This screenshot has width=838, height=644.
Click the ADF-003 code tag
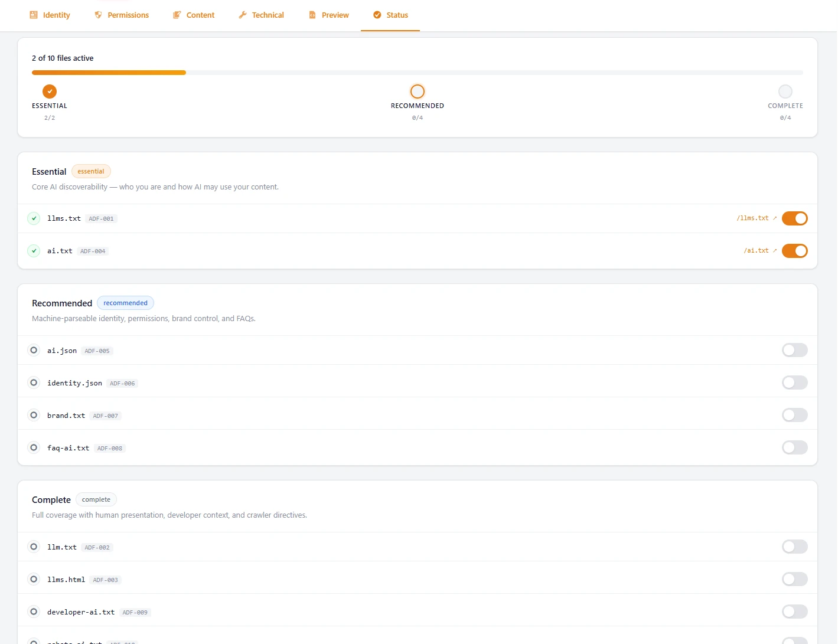(105, 580)
